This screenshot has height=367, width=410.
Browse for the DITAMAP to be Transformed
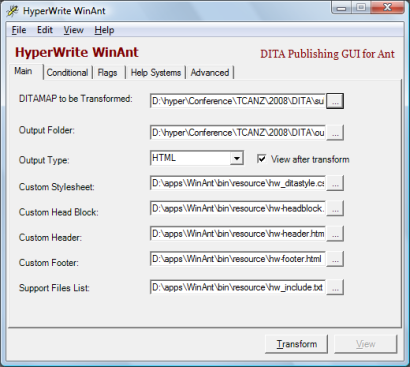point(335,101)
